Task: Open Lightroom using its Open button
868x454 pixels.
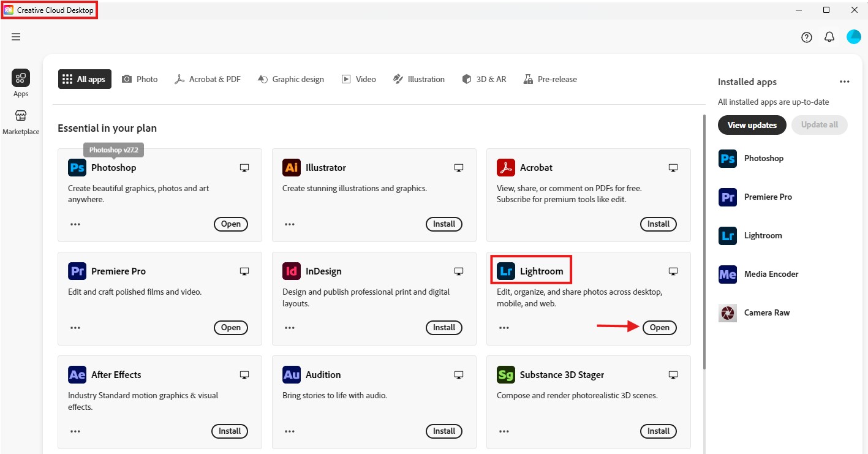Action: pyautogui.click(x=659, y=328)
